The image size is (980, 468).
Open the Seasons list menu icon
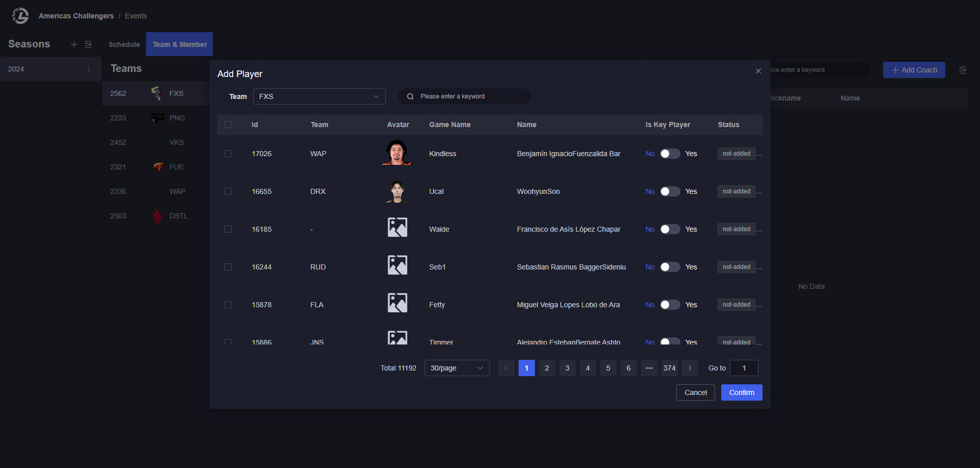tap(88, 44)
